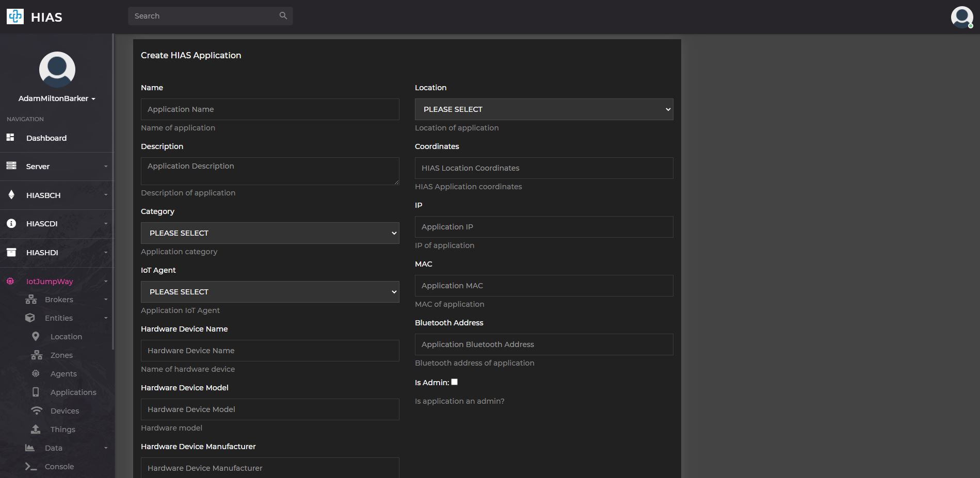Viewport: 980px width, 478px height.
Task: Click the Things upload icon
Action: click(36, 429)
